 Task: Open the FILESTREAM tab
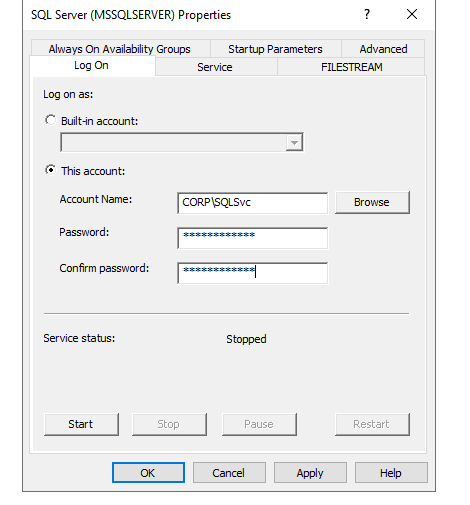click(x=351, y=67)
